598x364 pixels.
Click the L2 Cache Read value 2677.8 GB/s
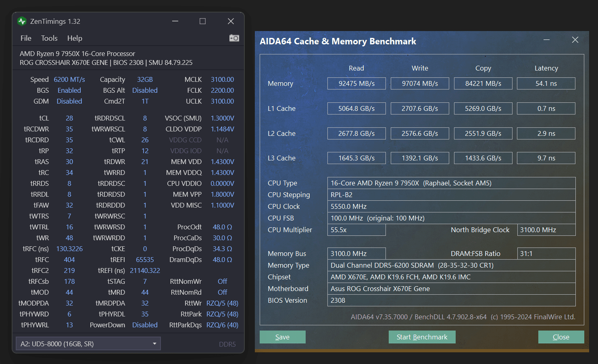[x=356, y=133]
